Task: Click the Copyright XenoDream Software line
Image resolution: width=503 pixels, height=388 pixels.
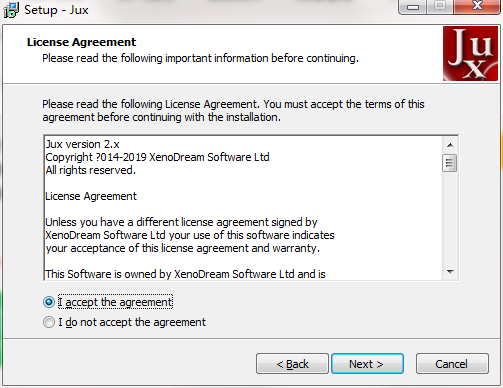Action: pos(157,157)
